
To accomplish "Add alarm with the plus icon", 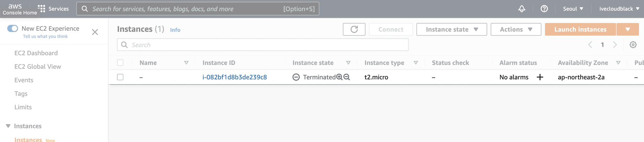I will 540,77.
